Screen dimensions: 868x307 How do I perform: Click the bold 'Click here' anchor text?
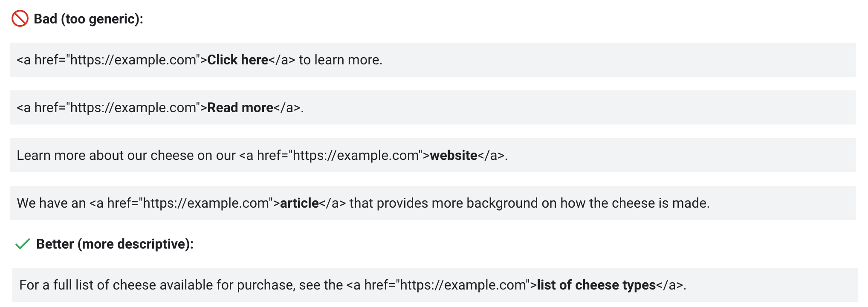(x=237, y=60)
